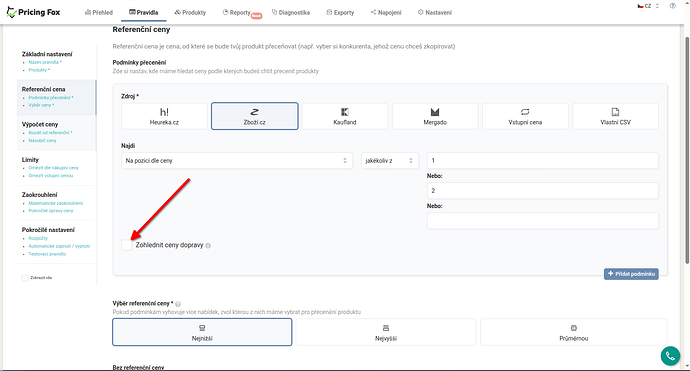Go to 'Produkty' sidebar link
The width and height of the screenshot is (690, 371).
click(x=39, y=70)
